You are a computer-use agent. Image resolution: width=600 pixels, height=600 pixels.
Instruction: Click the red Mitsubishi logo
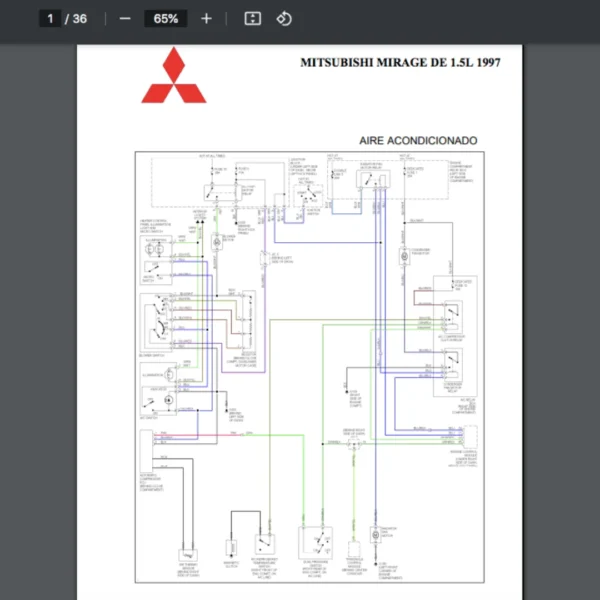[174, 76]
